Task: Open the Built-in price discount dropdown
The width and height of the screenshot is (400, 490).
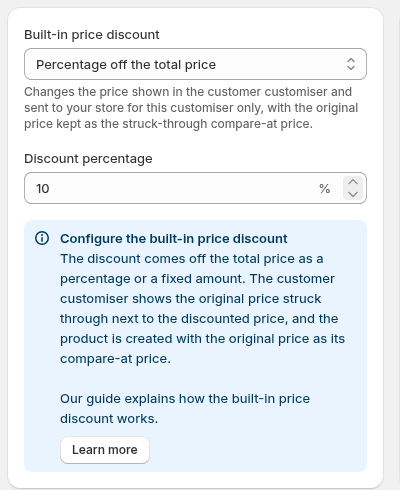Action: coord(195,64)
